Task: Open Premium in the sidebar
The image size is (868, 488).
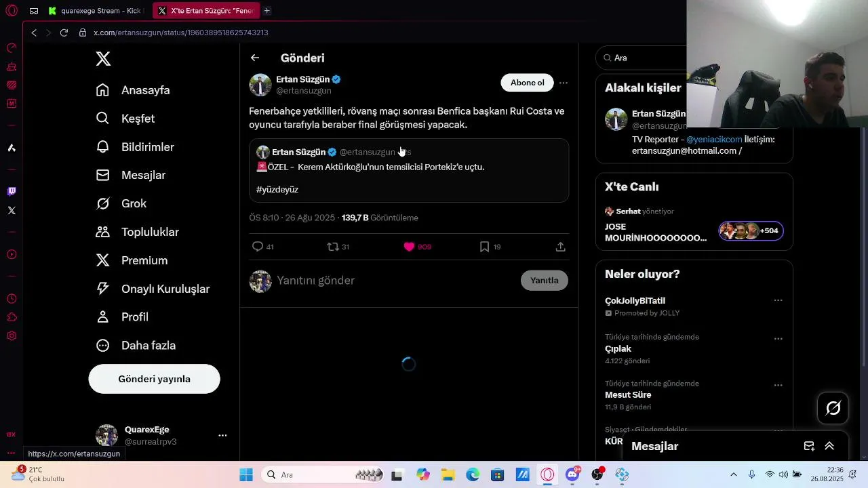Action: [x=132, y=260]
